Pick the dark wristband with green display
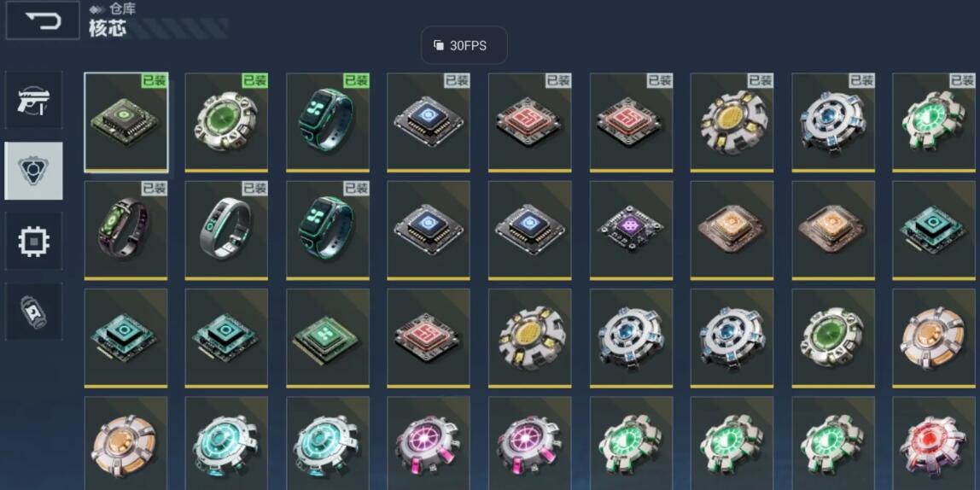 126,230
